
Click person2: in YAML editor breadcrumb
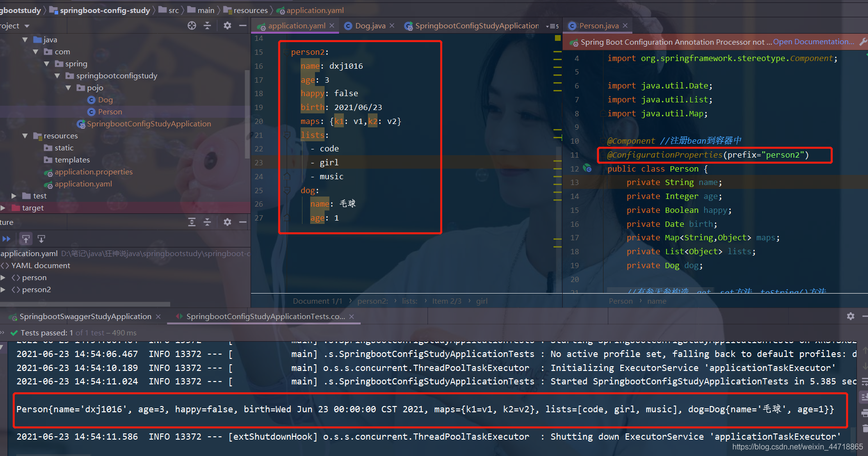(373, 301)
